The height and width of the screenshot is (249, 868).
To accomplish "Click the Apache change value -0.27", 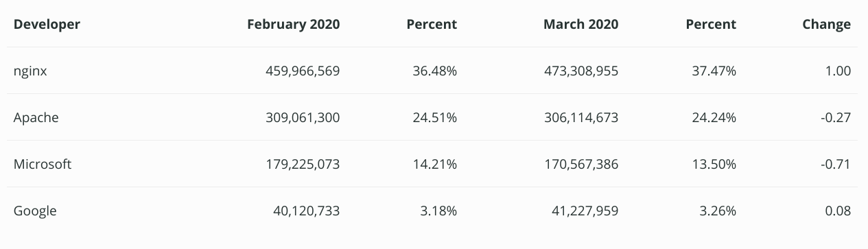I will (x=835, y=117).
